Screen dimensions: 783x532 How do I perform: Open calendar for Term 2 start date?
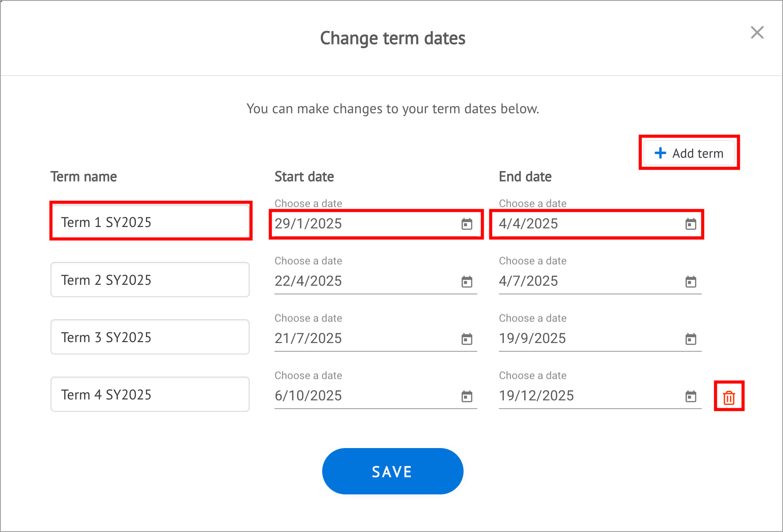tap(467, 282)
